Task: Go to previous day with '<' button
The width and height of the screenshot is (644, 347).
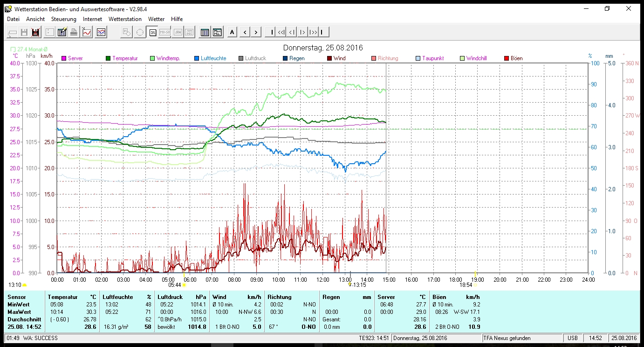Action: [244, 32]
